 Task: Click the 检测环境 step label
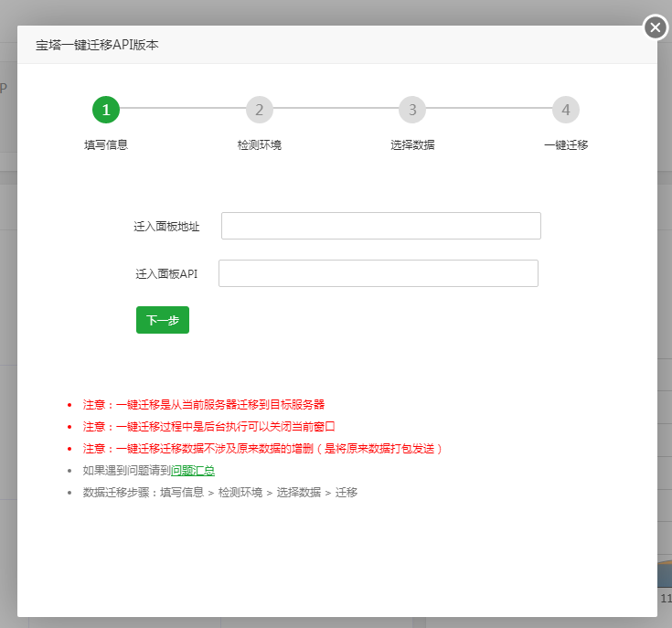coord(260,145)
